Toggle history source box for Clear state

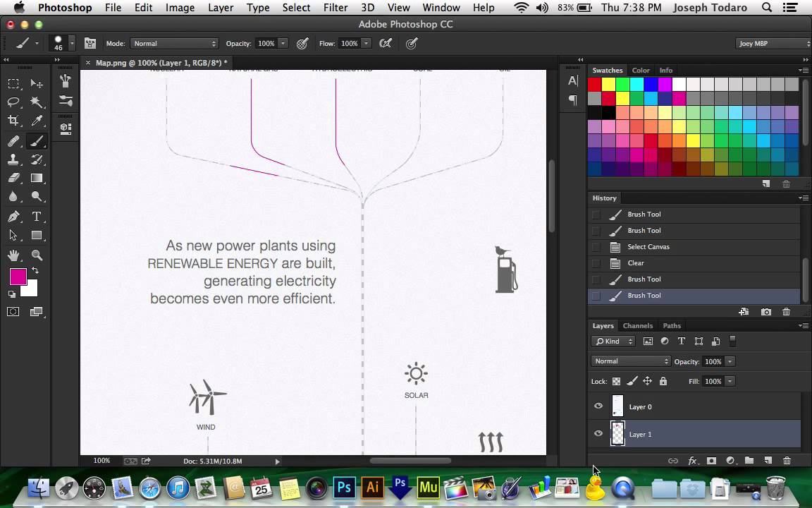tap(596, 263)
